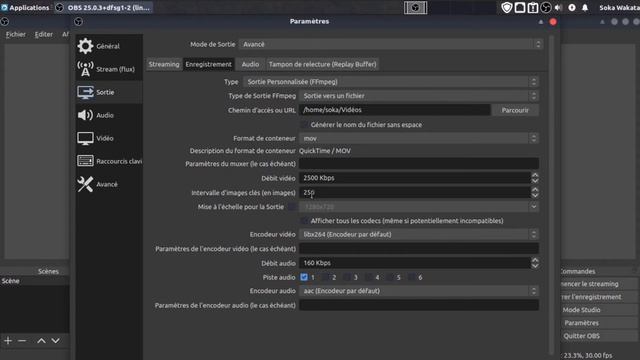
Task: Open the Encodeur vidéo dropdown
Action: point(419,234)
